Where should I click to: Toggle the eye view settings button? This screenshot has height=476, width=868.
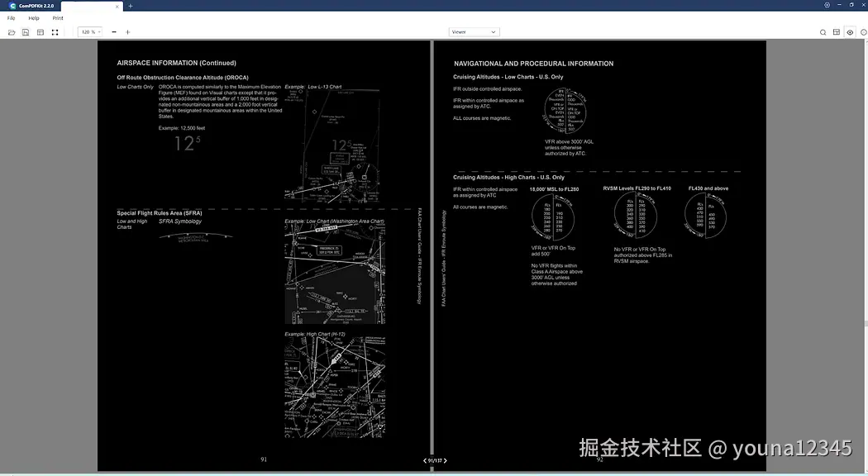click(851, 32)
